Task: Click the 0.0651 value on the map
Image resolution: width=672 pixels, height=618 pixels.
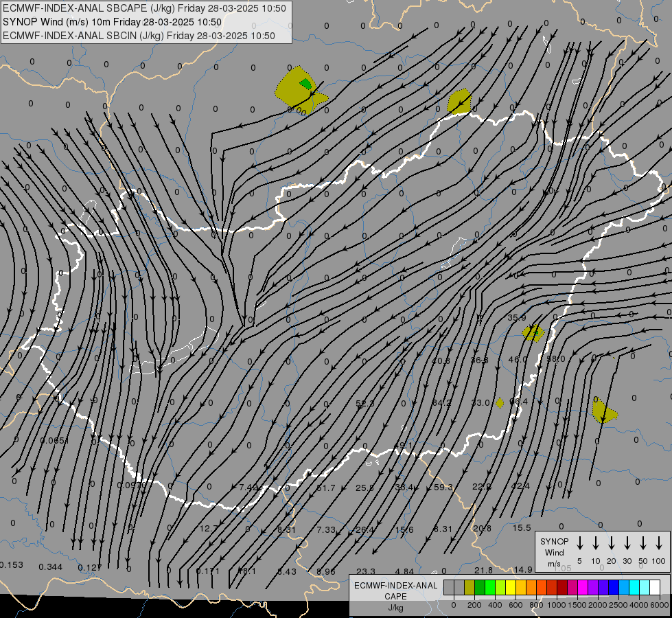Action: [x=54, y=440]
